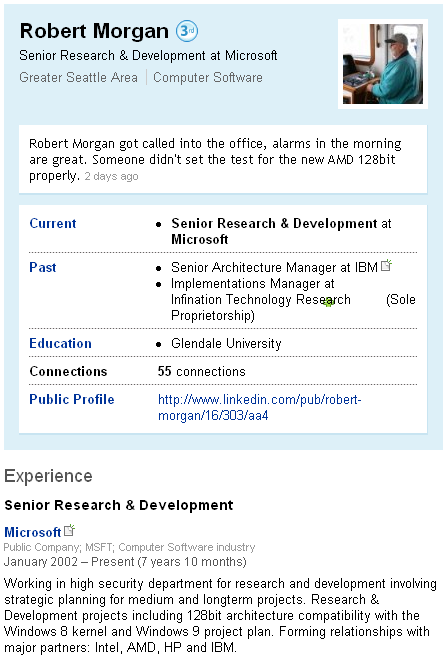Click the Past section label
Screen dimensions: 448x658
tap(43, 267)
